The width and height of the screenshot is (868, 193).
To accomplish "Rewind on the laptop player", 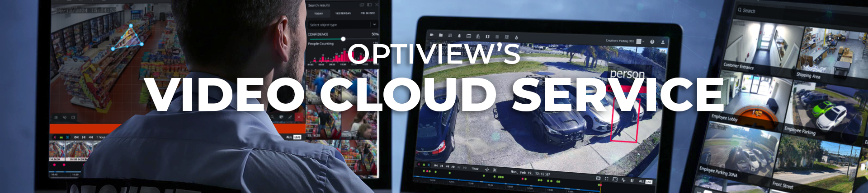I will [447, 166].
